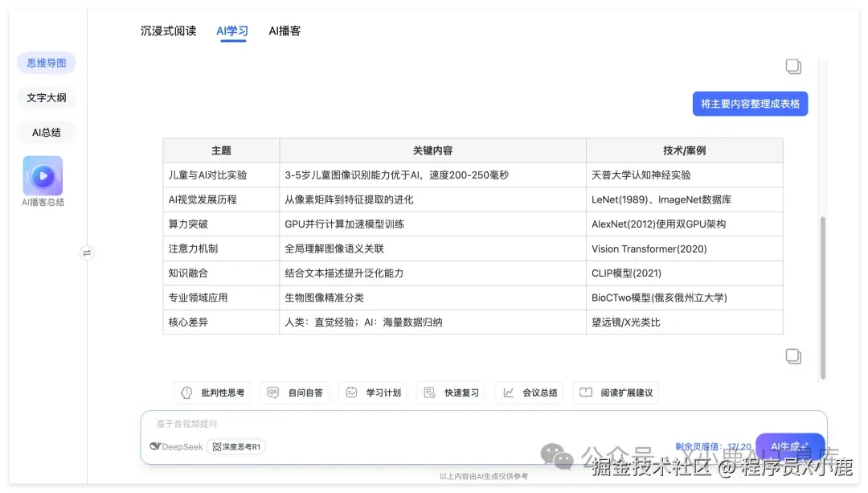Toggle the DeepSeek model option

[175, 446]
